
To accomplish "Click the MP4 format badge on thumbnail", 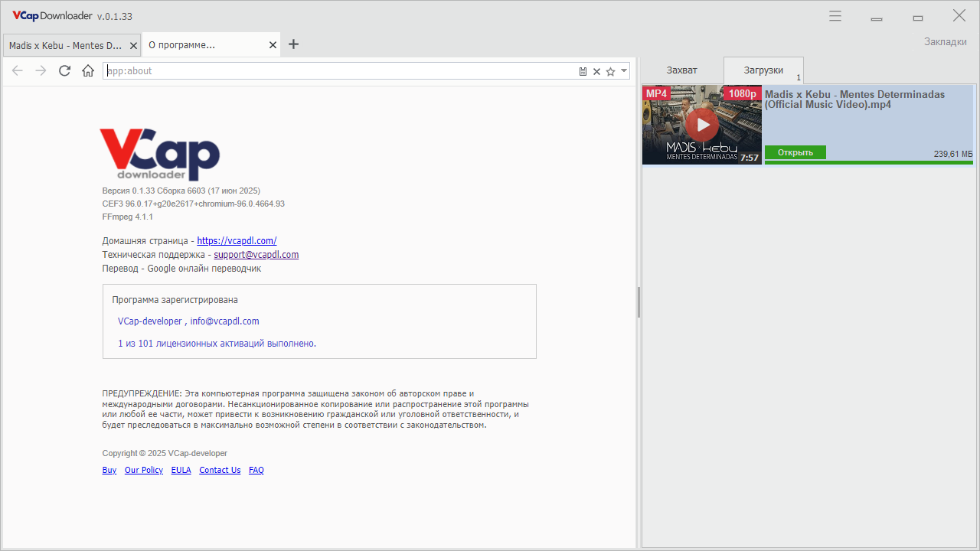I will [657, 93].
